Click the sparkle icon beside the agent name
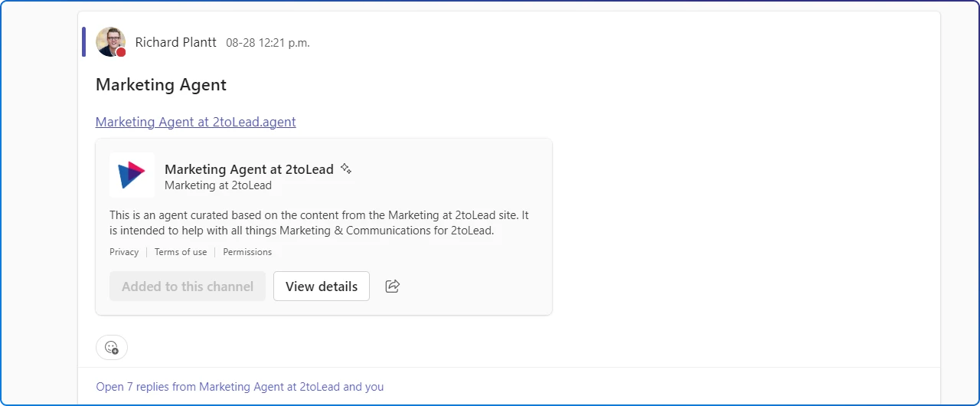This screenshot has height=406, width=980. coord(346,169)
